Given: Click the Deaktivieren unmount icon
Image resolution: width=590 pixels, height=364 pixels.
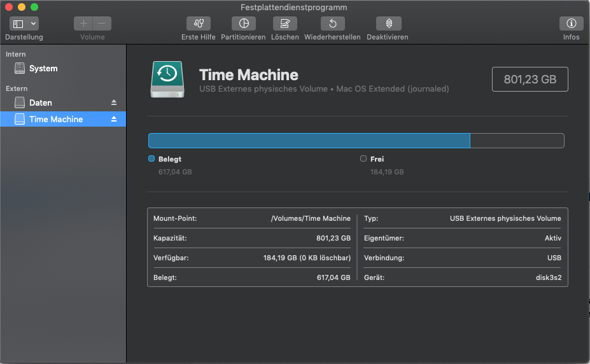Looking at the screenshot, I should click(388, 24).
